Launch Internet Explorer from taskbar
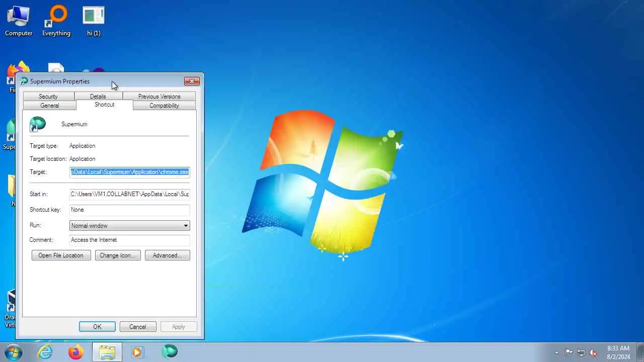 click(45, 352)
